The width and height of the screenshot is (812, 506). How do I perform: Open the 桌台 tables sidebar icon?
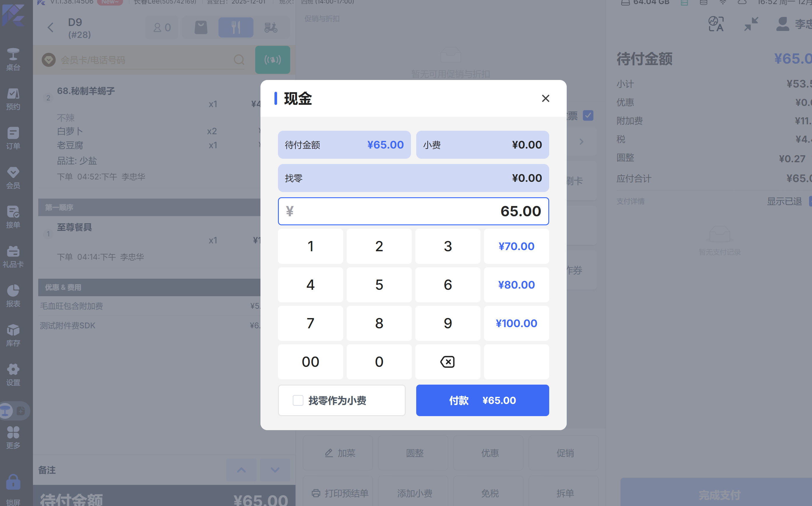pyautogui.click(x=13, y=59)
